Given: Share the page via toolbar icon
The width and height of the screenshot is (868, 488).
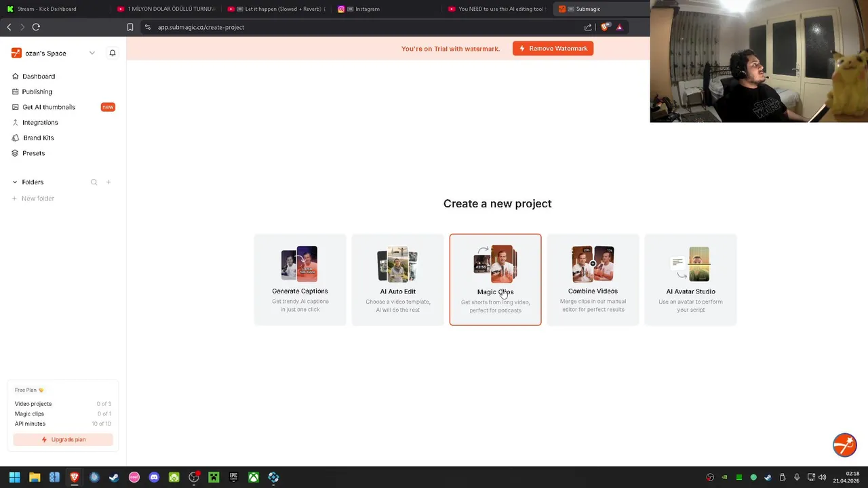Looking at the screenshot, I should pyautogui.click(x=588, y=27).
